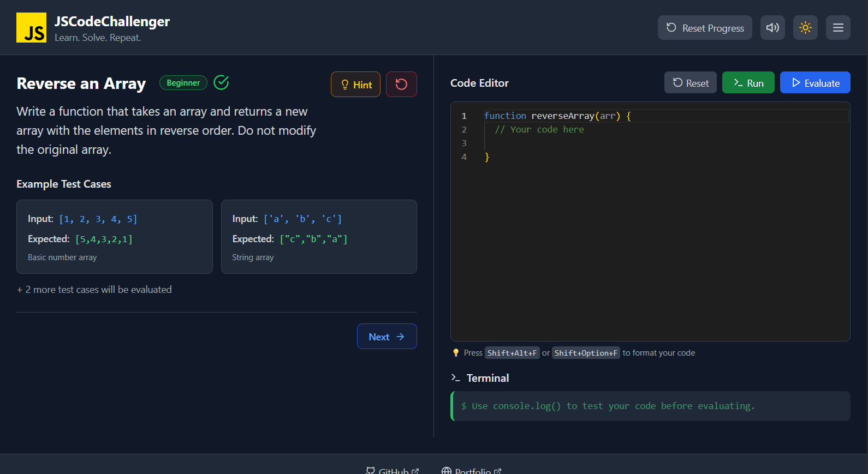Reset the code editor

691,82
